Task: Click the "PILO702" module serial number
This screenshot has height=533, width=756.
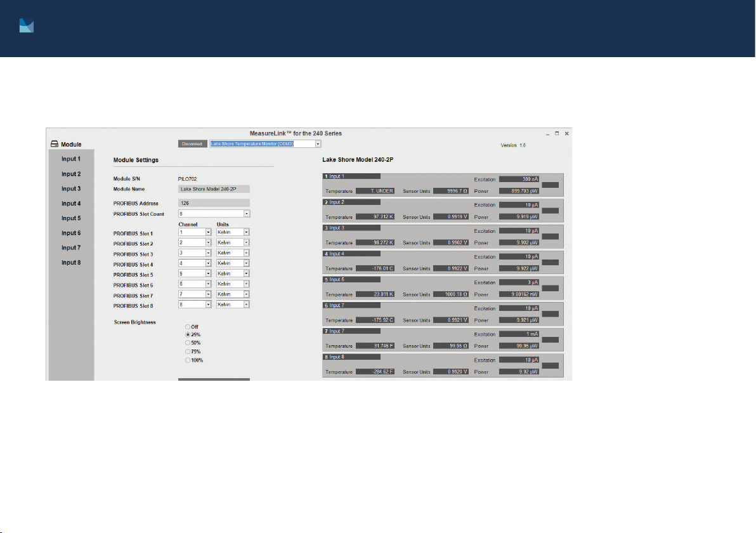Action: point(187,179)
